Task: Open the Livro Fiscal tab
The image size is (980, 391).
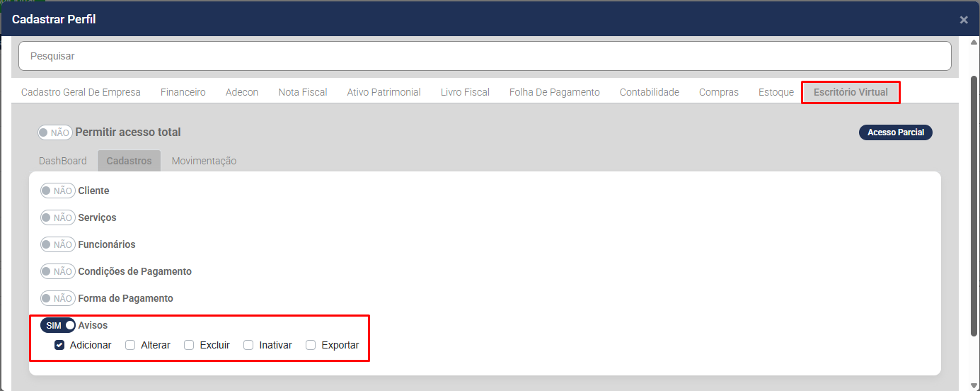Action: [465, 92]
